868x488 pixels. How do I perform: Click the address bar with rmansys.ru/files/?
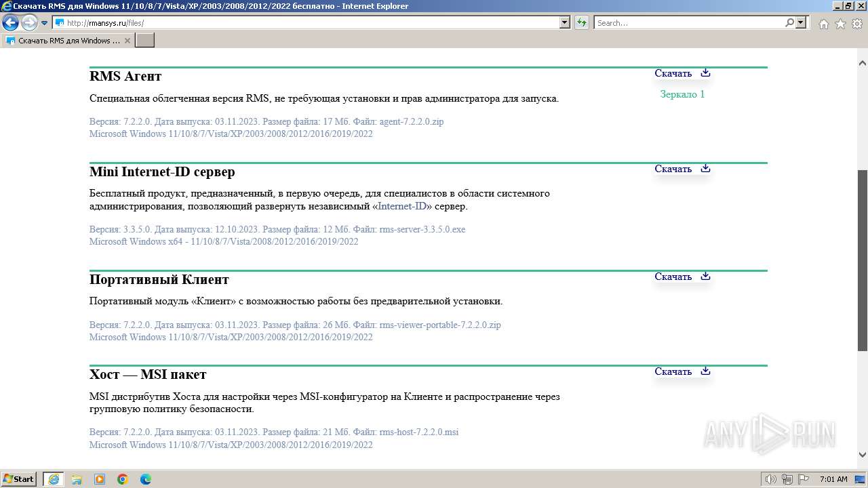click(x=307, y=22)
